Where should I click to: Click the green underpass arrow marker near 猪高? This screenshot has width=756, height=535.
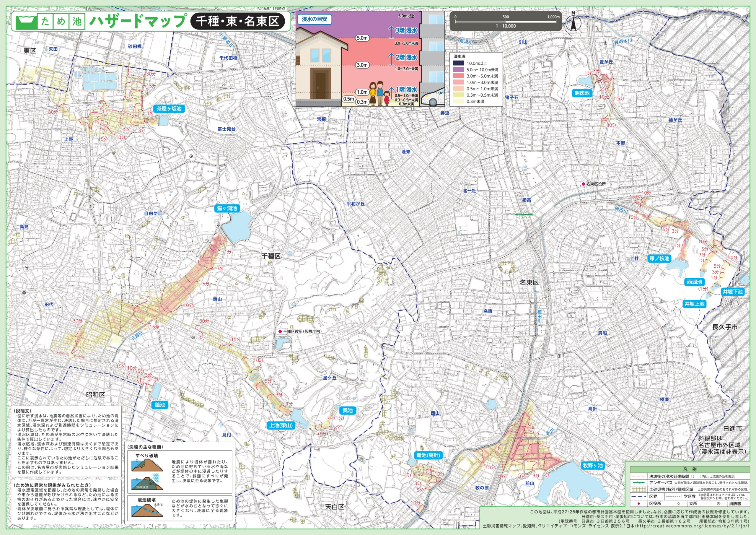click(524, 214)
